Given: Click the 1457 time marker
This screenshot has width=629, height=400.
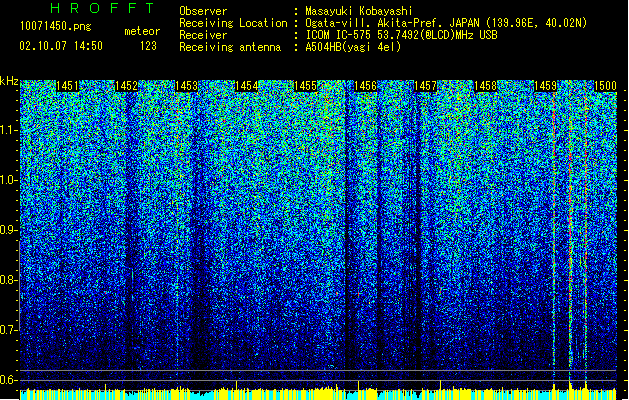Looking at the screenshot, I should tap(425, 86).
